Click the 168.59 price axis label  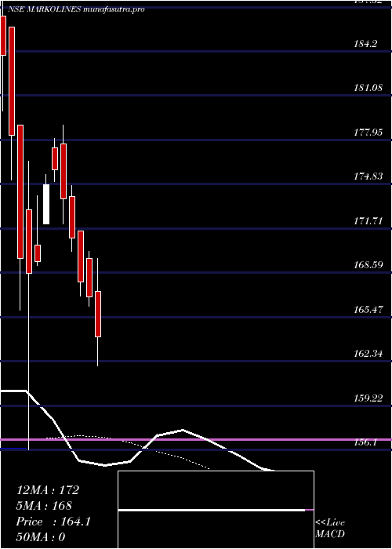[368, 265]
